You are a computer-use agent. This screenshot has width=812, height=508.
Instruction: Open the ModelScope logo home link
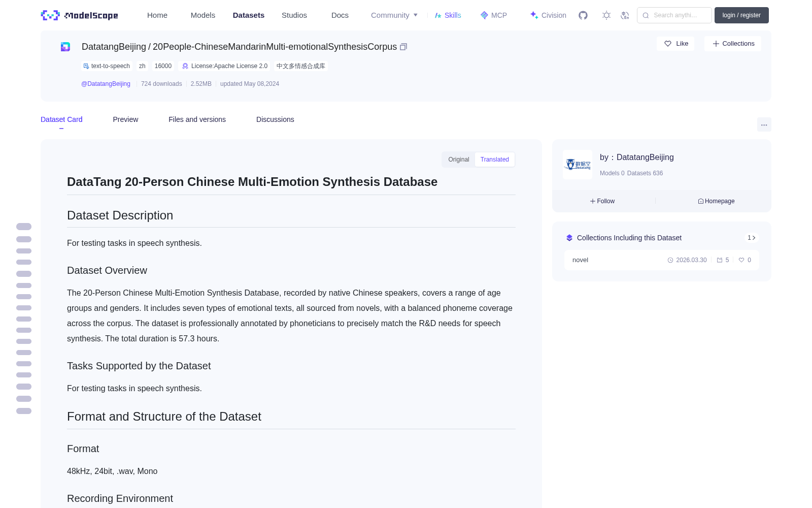(80, 15)
